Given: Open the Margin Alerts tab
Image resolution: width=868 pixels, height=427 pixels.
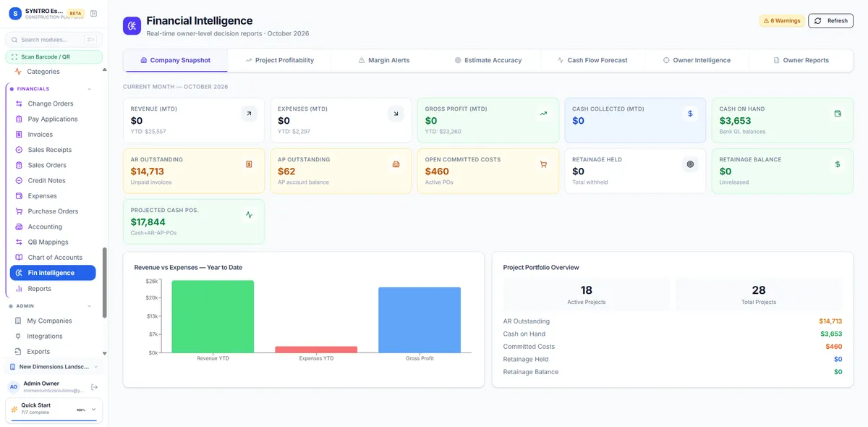Looking at the screenshot, I should coord(384,60).
